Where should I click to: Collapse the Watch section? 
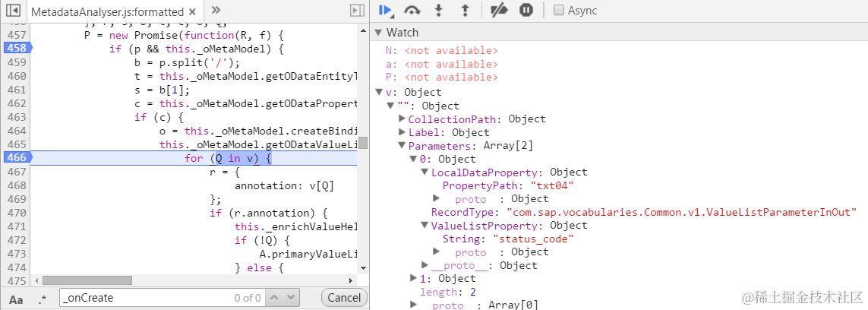point(379,33)
